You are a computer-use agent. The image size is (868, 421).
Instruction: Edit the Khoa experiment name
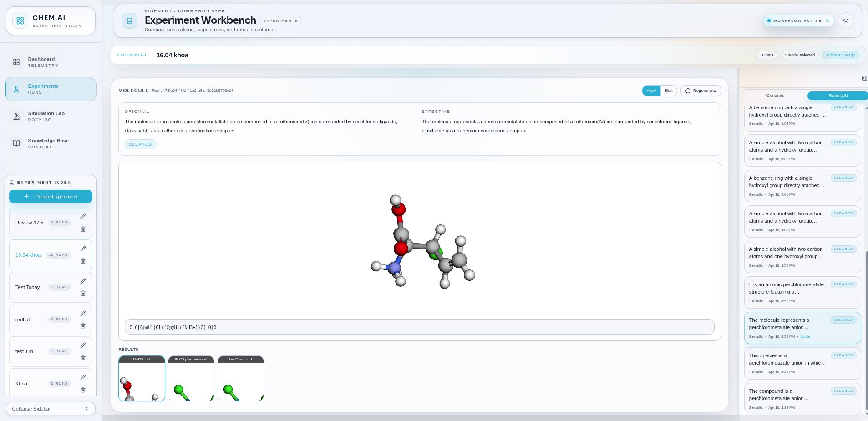coord(83,378)
